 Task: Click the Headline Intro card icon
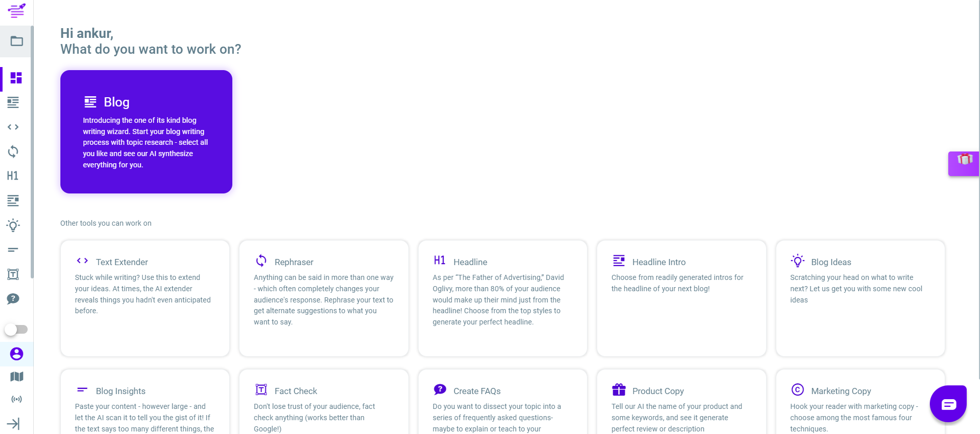pyautogui.click(x=619, y=261)
